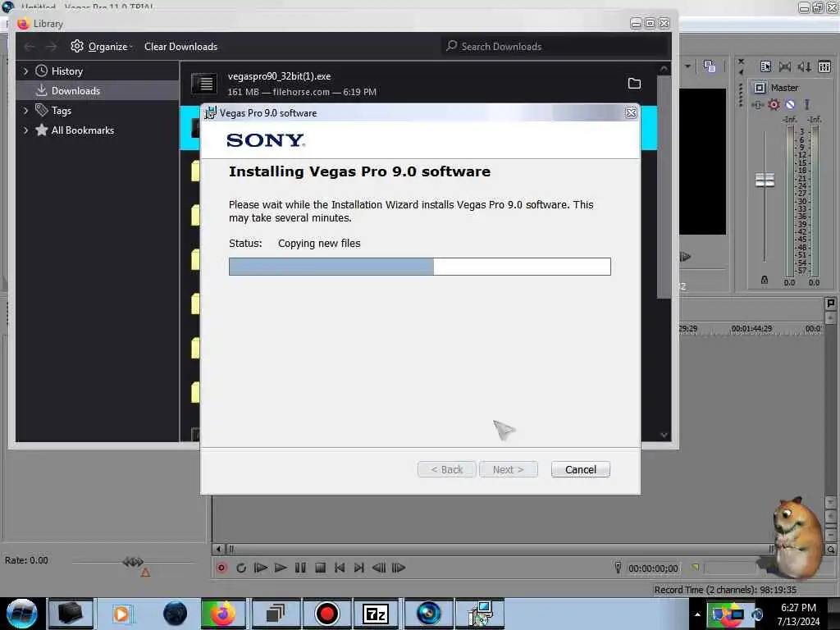Click the timeline zoom magnifier icon
This screenshot has height=630, width=840.
coord(831,550)
